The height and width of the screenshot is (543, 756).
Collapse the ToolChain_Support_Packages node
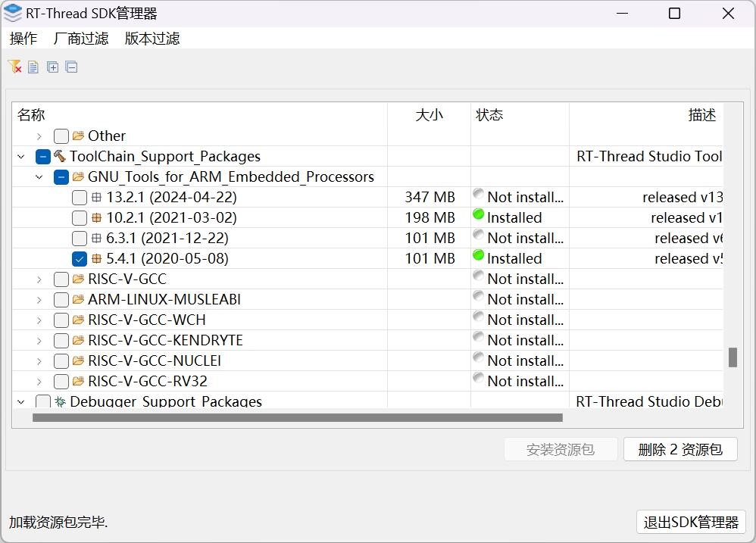tap(20, 157)
